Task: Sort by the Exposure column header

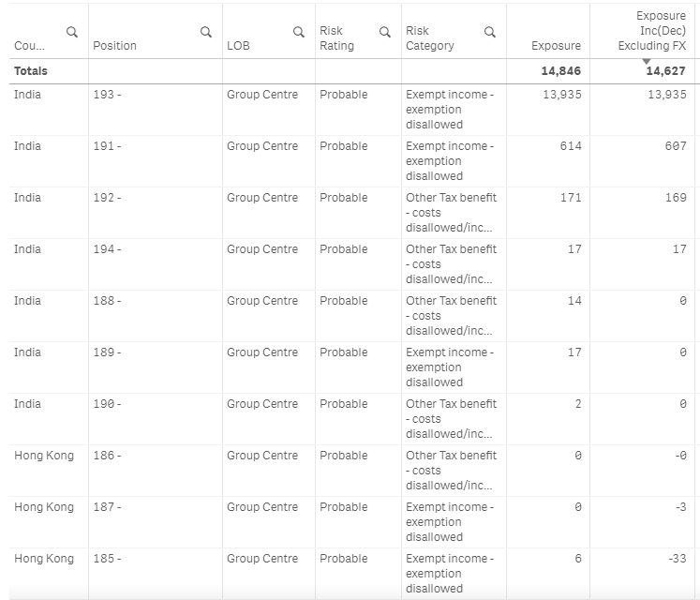Action: [556, 46]
